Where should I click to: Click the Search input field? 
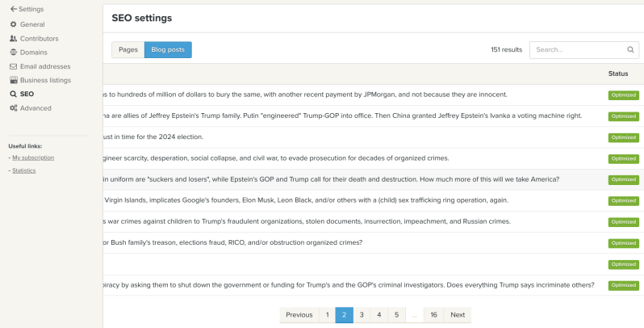(577, 49)
